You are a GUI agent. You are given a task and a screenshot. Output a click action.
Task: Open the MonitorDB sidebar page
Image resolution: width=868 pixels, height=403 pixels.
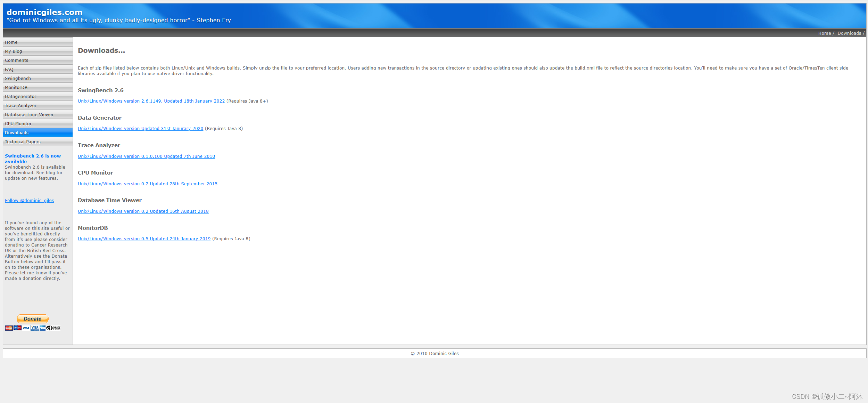click(16, 87)
